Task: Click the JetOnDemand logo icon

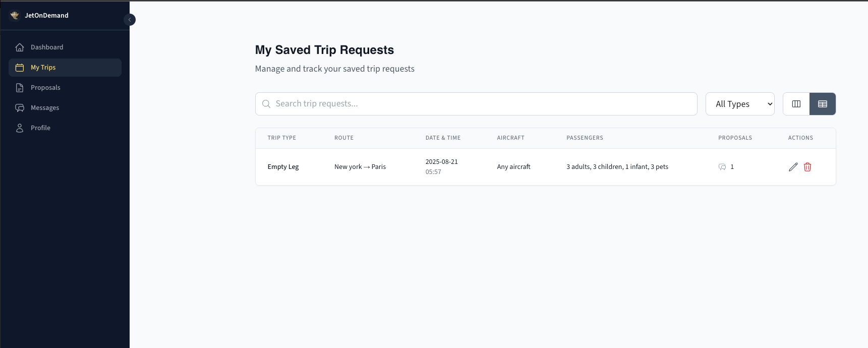Action: (15, 15)
